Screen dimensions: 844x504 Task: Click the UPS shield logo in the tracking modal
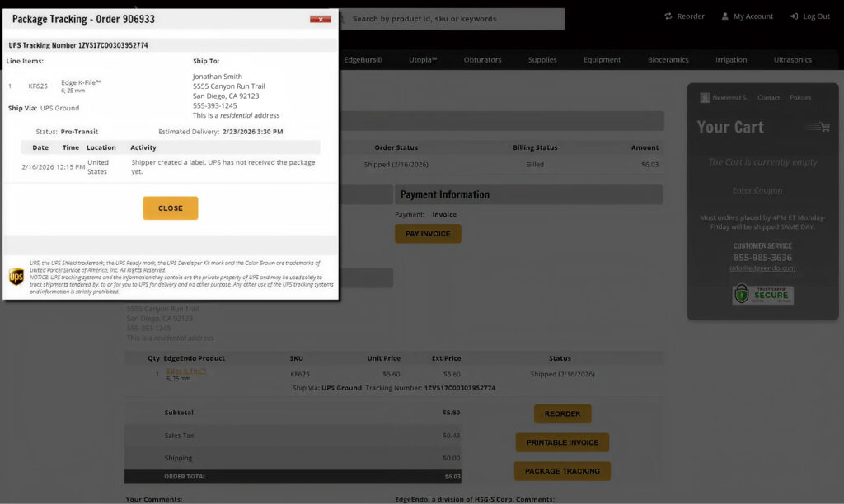[16, 277]
